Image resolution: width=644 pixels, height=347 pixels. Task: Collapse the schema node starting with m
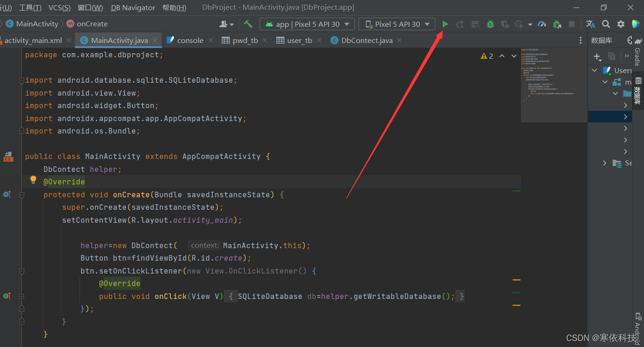tap(605, 82)
